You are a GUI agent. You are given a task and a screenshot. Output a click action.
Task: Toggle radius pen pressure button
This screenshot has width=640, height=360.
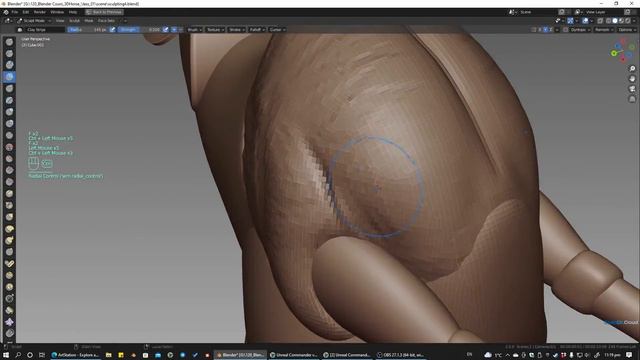[x=113, y=29]
